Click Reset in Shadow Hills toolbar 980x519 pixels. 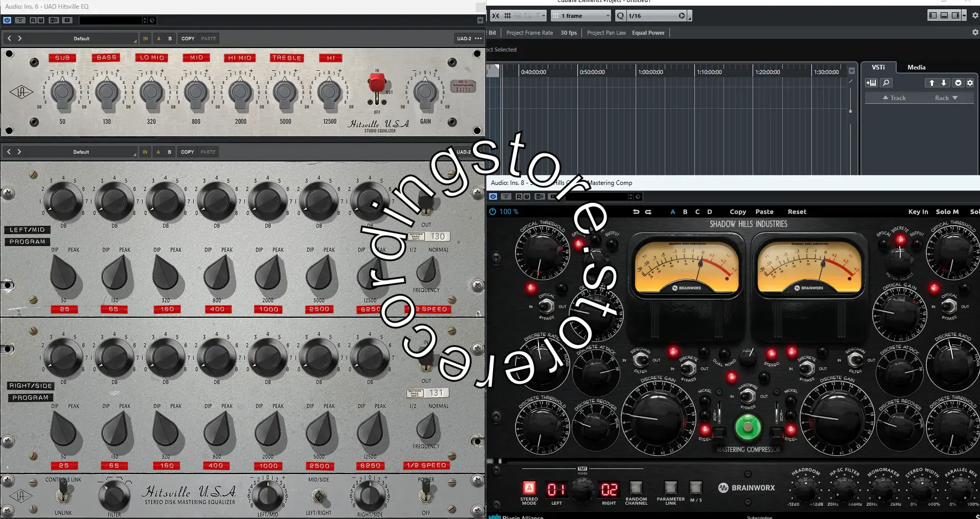point(797,211)
